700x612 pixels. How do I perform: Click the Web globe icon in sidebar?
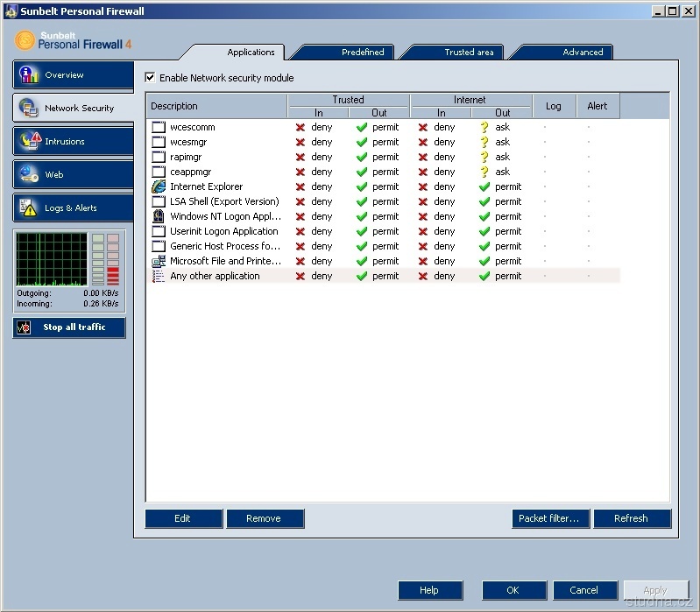(29, 174)
